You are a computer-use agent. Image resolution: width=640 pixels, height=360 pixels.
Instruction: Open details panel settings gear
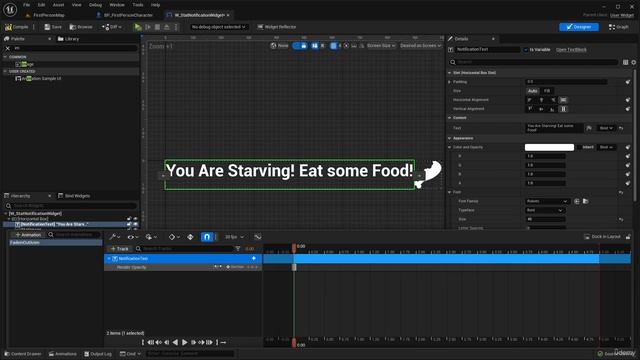tap(633, 62)
